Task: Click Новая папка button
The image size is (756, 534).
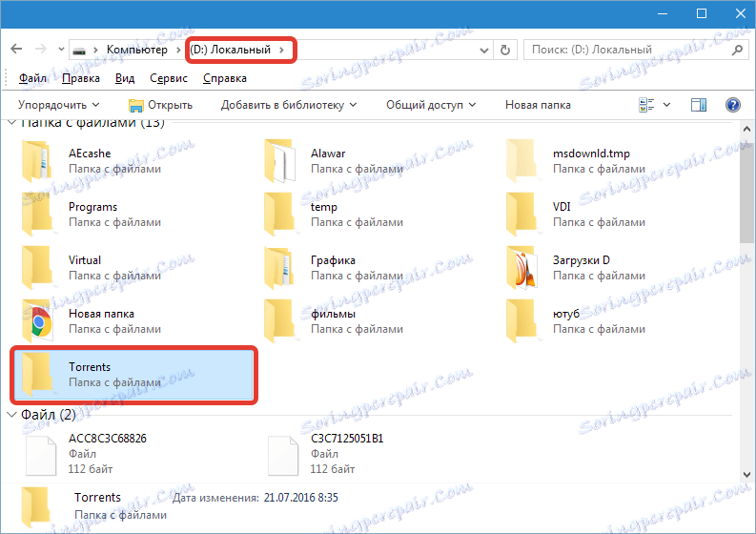Action: (x=538, y=105)
